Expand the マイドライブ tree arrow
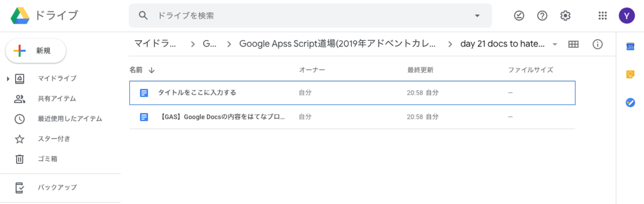This screenshot has width=644, height=204. coord(8,79)
